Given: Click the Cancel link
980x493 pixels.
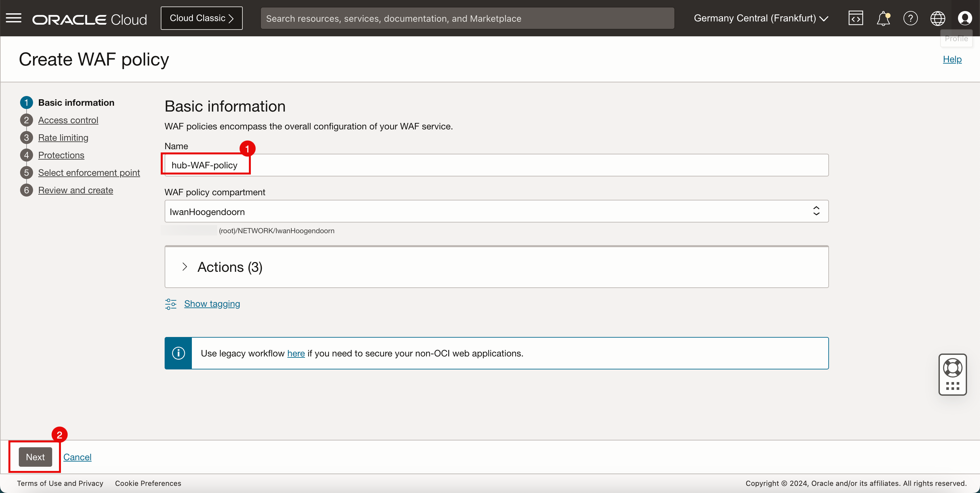Looking at the screenshot, I should 77,457.
